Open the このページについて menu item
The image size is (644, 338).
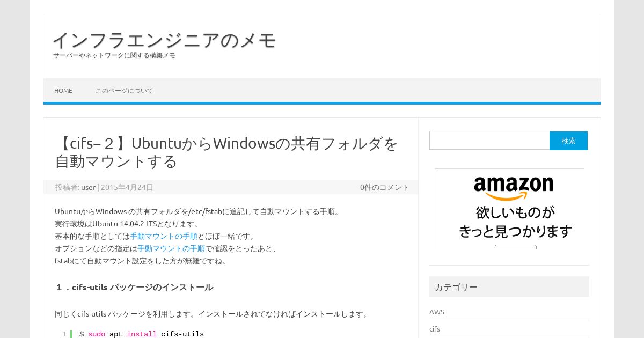click(x=125, y=91)
